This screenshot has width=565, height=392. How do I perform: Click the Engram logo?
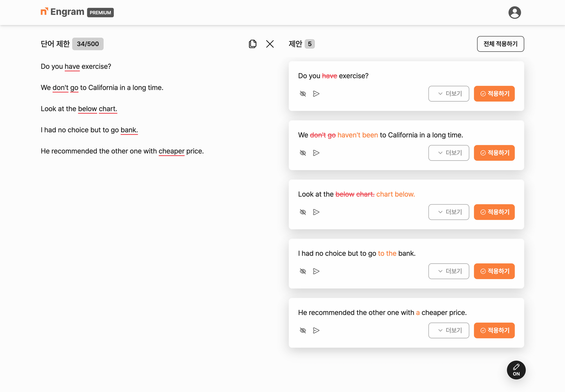coord(63,12)
